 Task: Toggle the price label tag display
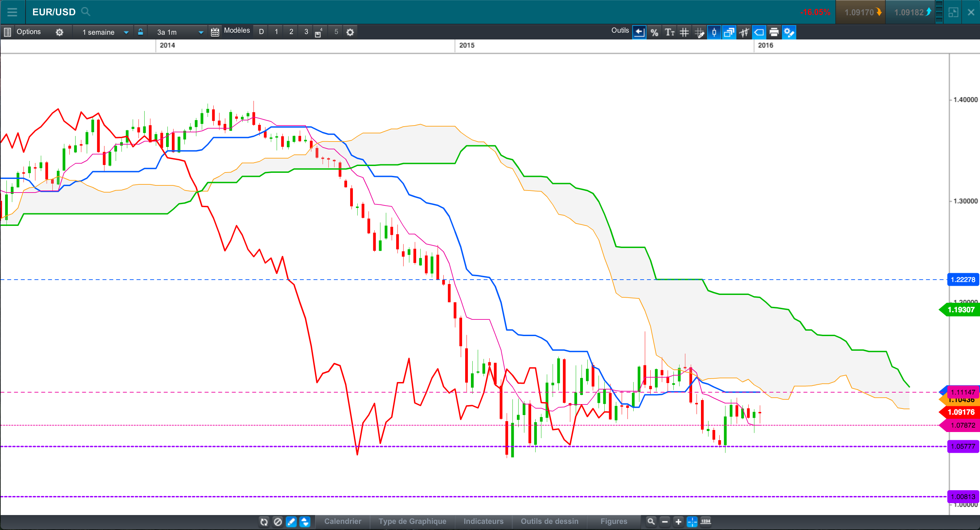click(x=759, y=32)
